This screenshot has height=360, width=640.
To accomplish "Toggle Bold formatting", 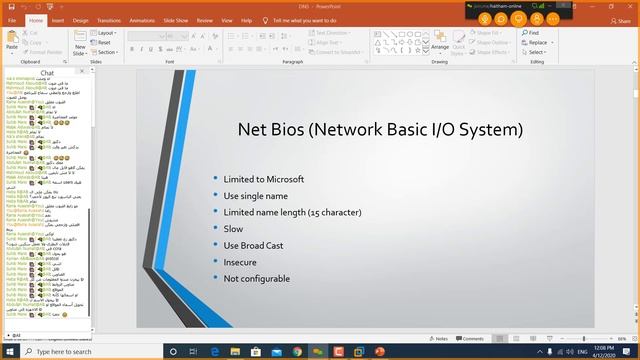I will (x=132, y=49).
